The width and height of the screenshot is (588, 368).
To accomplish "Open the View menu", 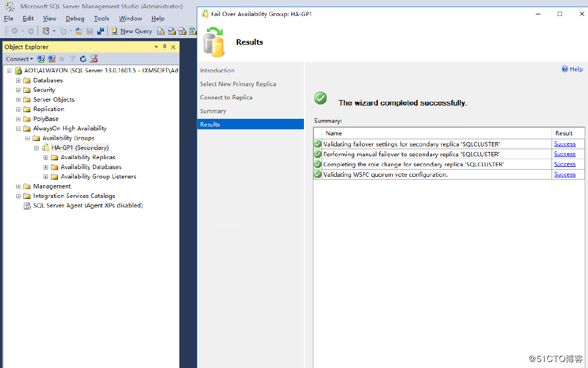I will pyautogui.click(x=50, y=18).
